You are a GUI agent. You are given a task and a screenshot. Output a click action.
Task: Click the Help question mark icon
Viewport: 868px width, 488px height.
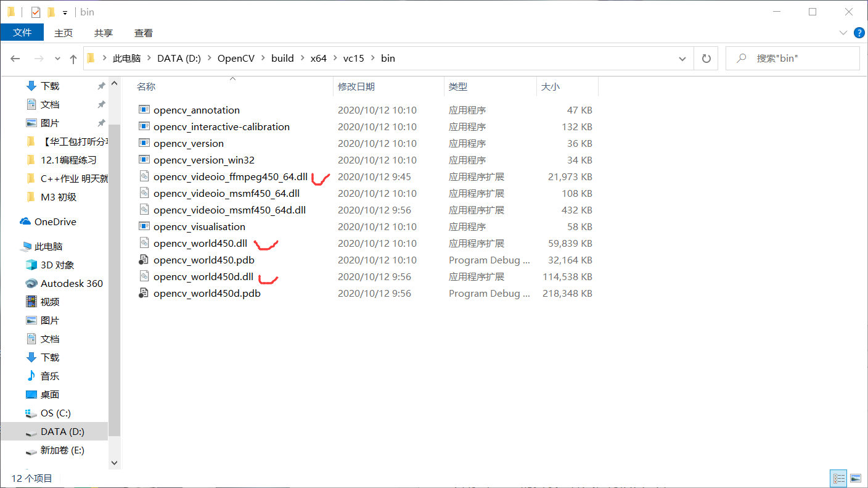pos(859,33)
